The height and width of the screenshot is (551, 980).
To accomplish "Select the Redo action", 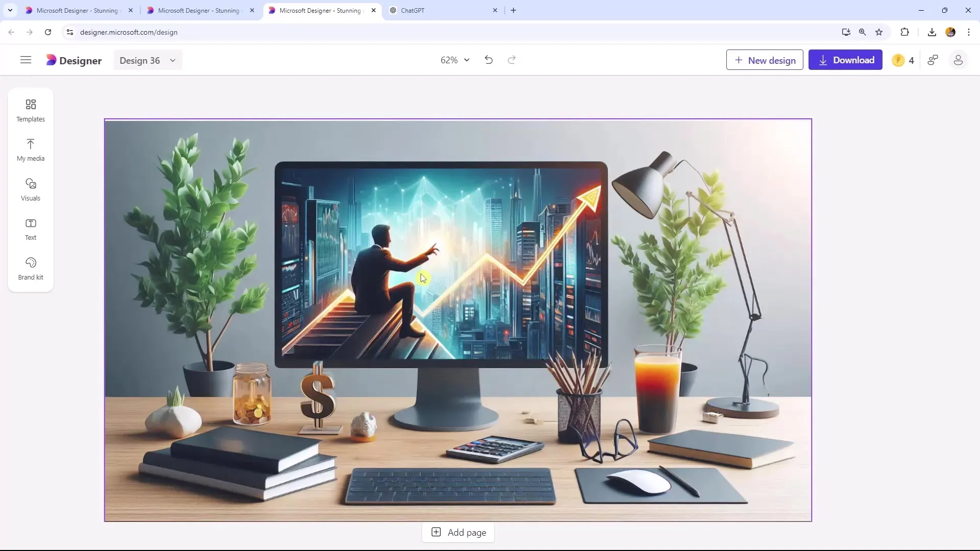I will click(x=511, y=60).
